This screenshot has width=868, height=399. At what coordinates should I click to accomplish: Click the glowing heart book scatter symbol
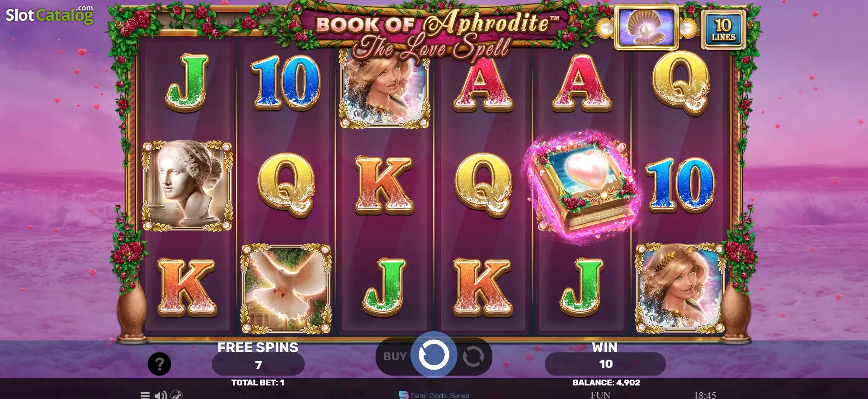(582, 185)
